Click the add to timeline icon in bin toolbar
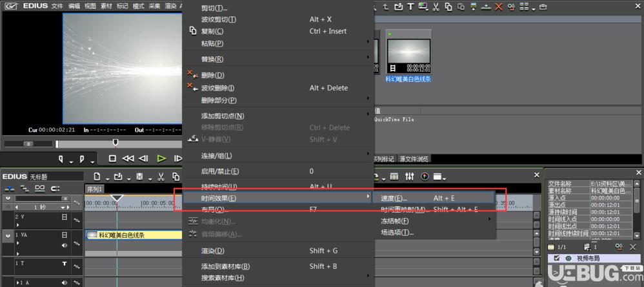This screenshot has width=644, height=287. coord(487,6)
